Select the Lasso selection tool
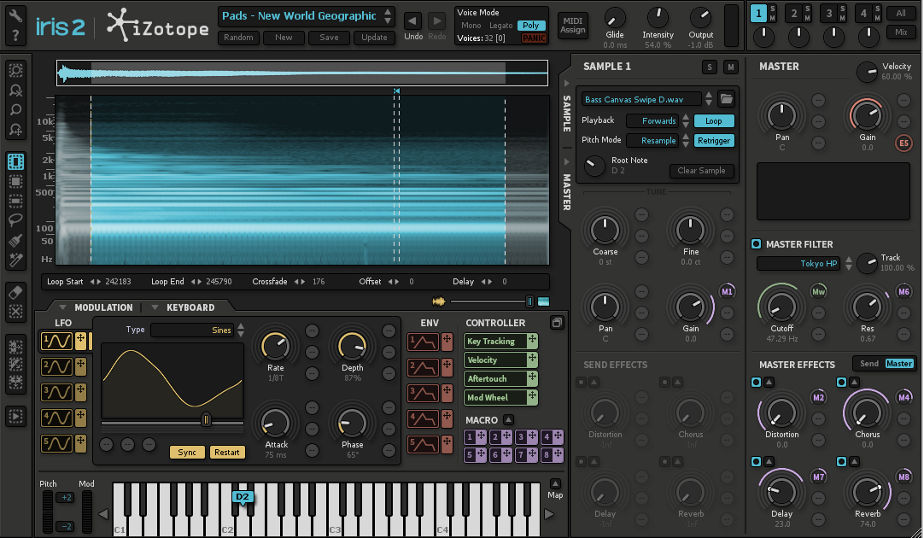923x538 pixels. pyautogui.click(x=16, y=220)
